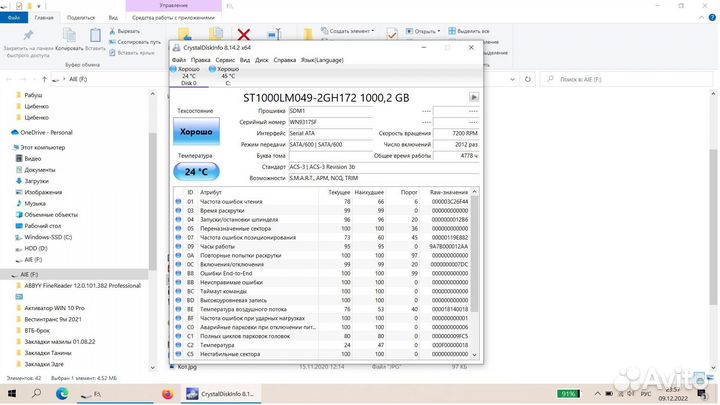The image size is (720, 405).
Task: Launch Firefox from taskbar
Action: coord(168,394)
